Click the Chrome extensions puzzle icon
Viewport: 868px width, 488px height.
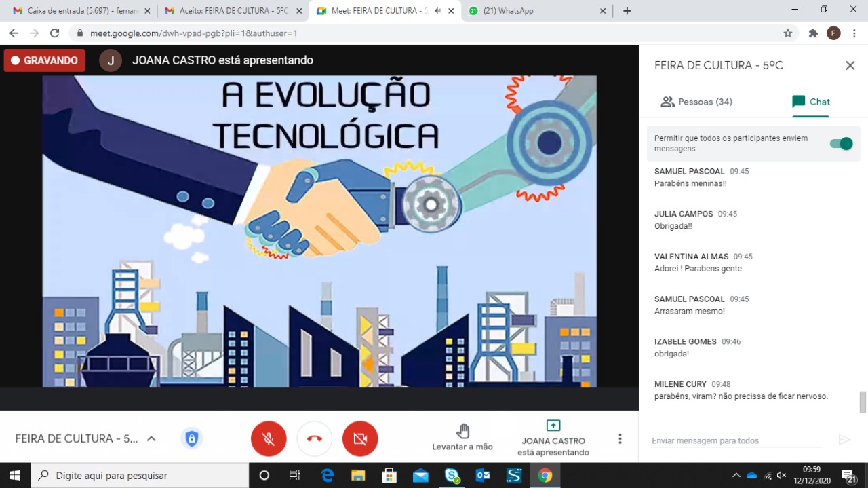[813, 33]
